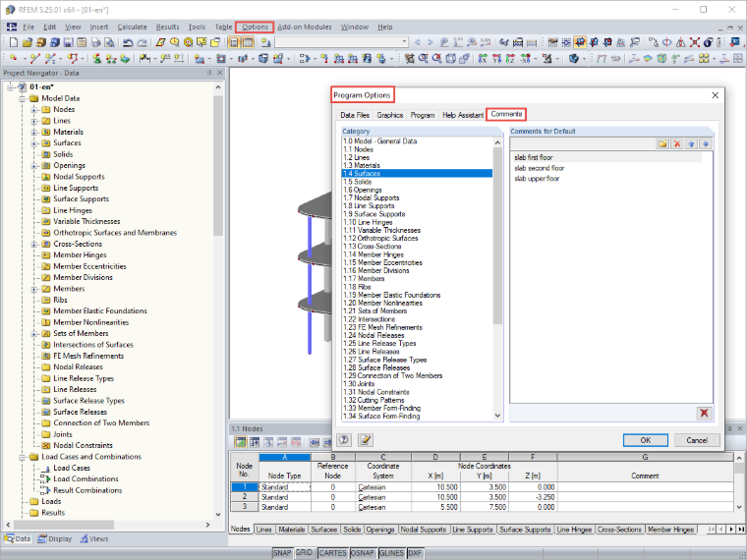
Task: Toggle CARTES in the status bar
Action: pos(332,553)
